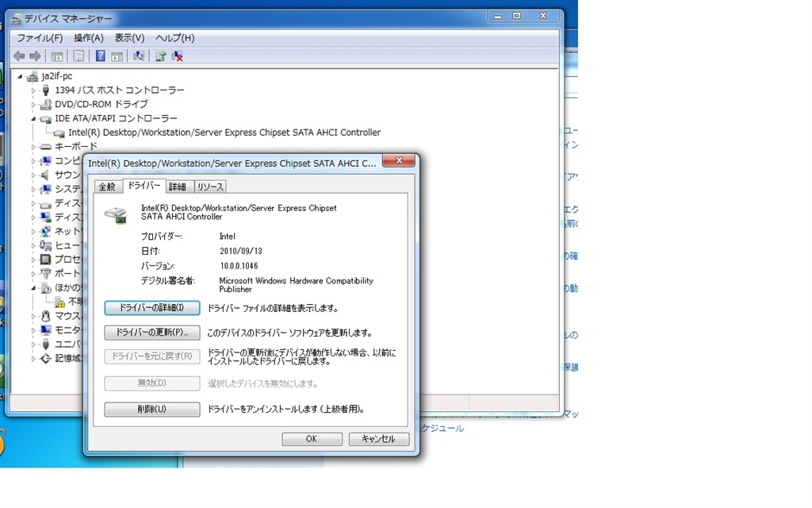Click the mouse category icon
This screenshot has height=508, width=812.
click(45, 316)
